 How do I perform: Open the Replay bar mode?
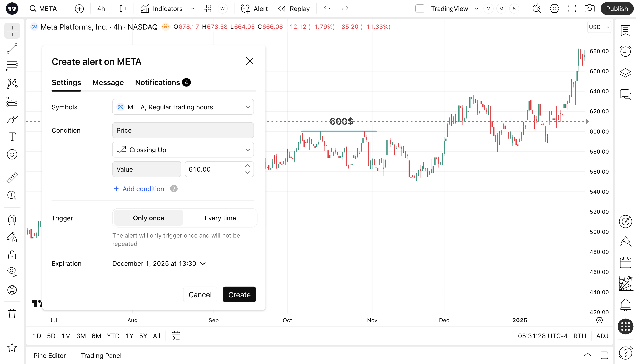click(x=294, y=9)
